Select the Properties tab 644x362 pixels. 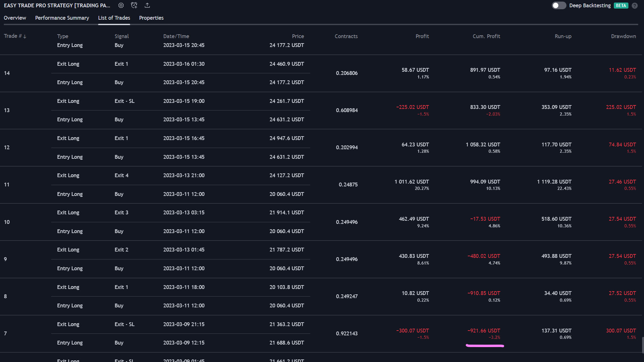tap(151, 18)
